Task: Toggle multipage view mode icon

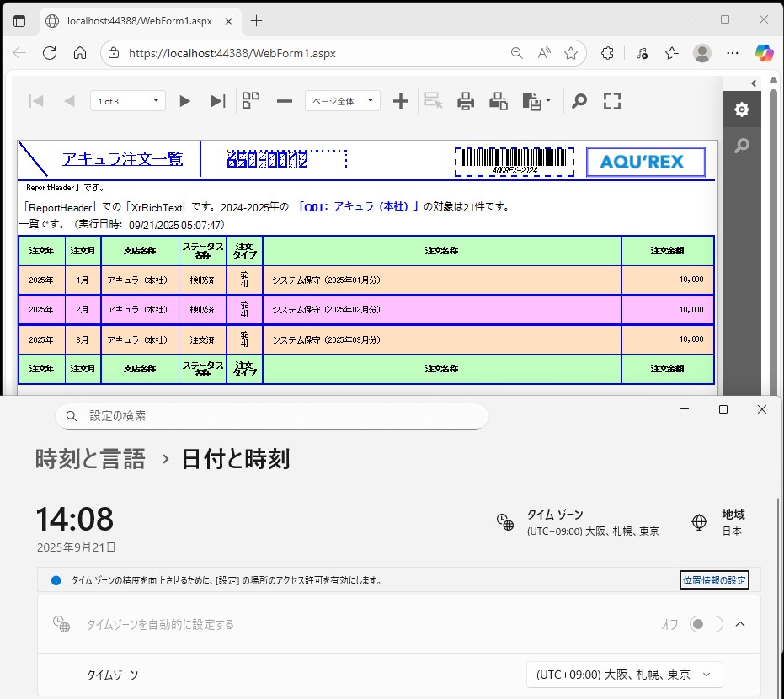Action: point(251,101)
